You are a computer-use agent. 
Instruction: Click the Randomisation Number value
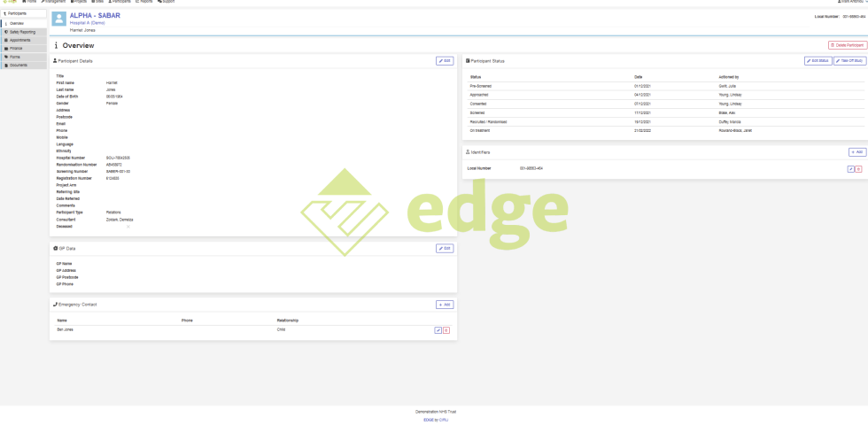pos(114,165)
